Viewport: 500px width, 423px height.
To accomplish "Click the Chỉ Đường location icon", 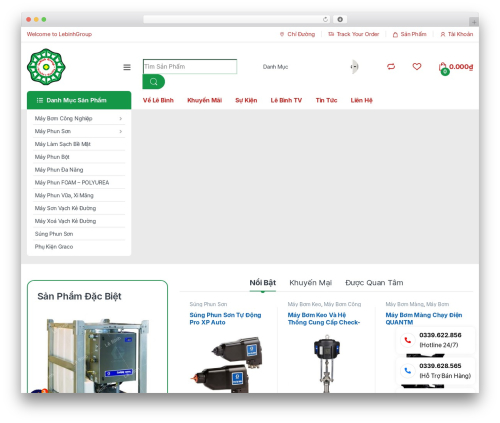I will 282,34.
